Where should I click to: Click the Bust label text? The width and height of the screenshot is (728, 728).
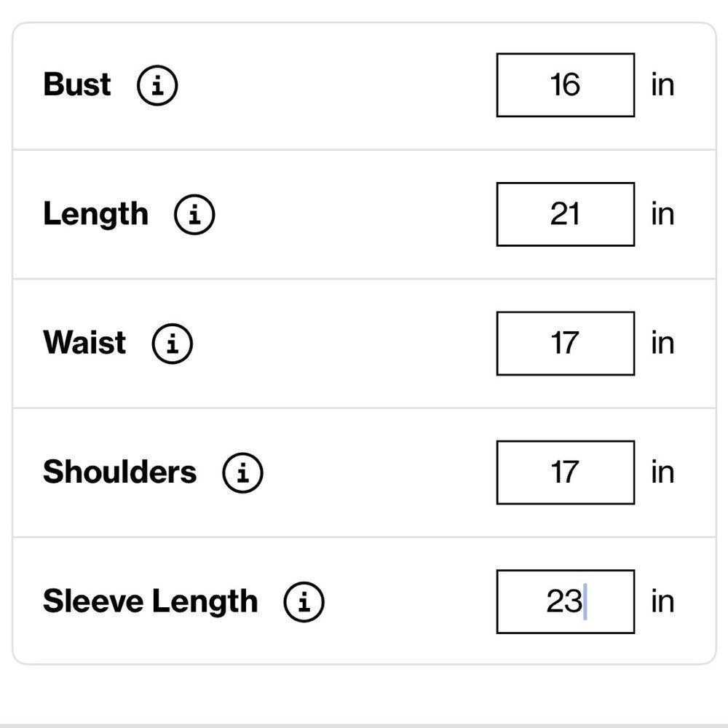(x=77, y=84)
